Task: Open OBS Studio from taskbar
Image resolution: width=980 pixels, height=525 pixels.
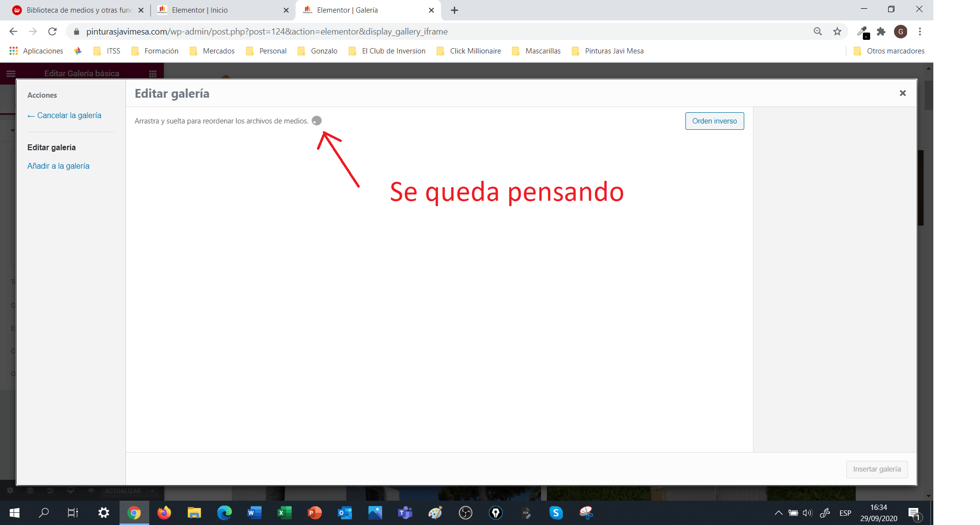Action: point(466,513)
